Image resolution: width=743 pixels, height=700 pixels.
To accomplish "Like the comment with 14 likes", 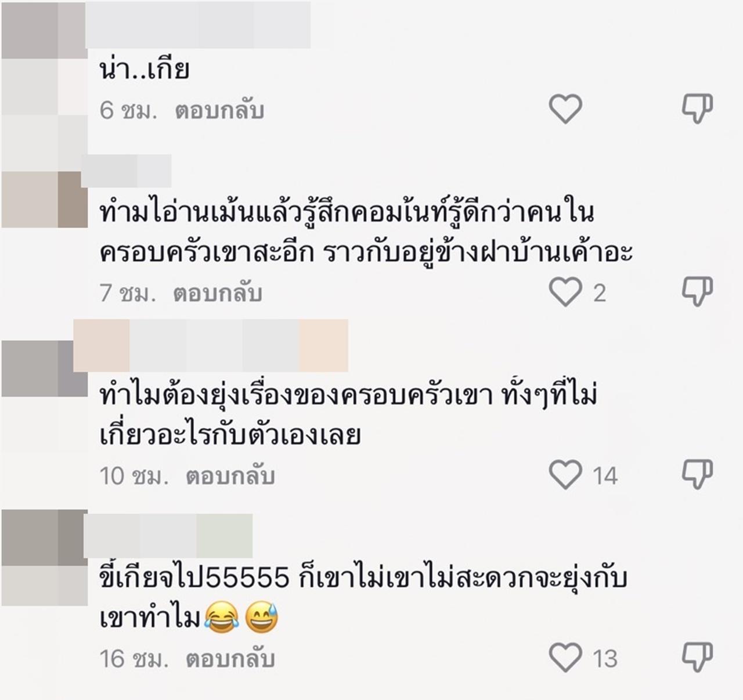I will coord(565,475).
